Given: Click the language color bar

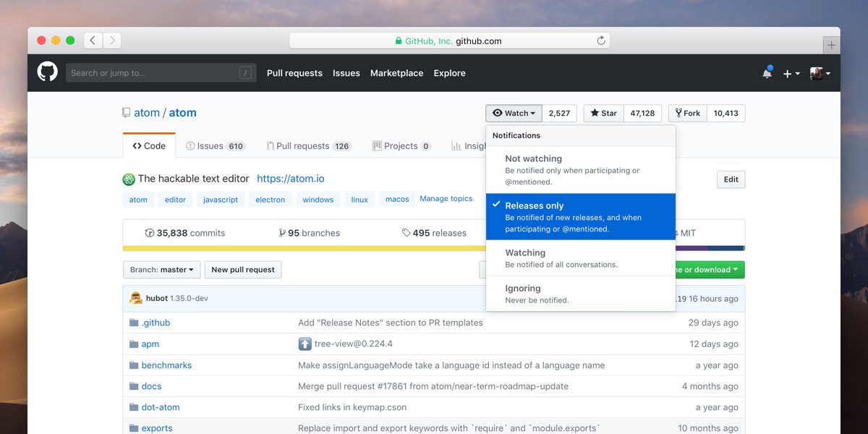Looking at the screenshot, I should click(x=434, y=248).
